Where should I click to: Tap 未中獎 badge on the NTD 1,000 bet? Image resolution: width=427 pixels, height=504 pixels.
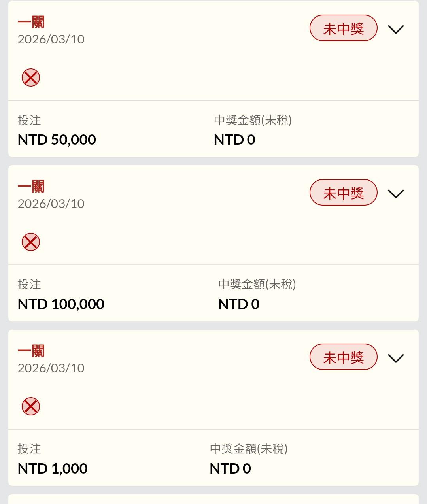[x=343, y=357]
